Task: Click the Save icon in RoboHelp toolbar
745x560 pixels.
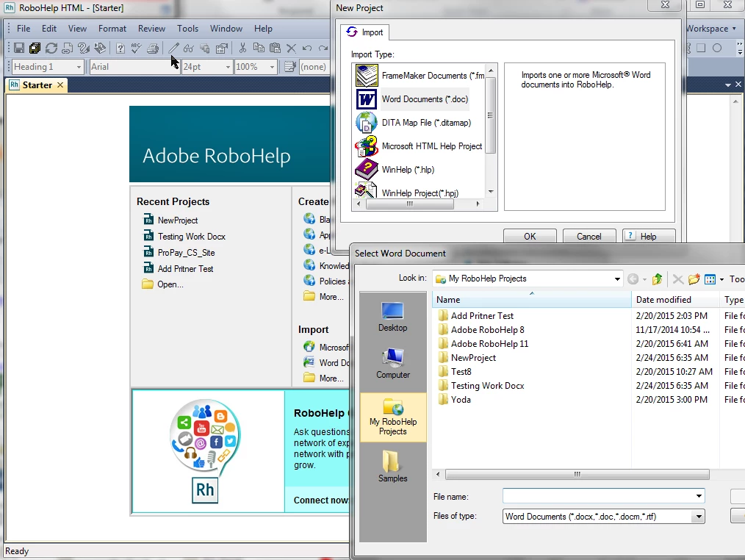Action: [19, 48]
